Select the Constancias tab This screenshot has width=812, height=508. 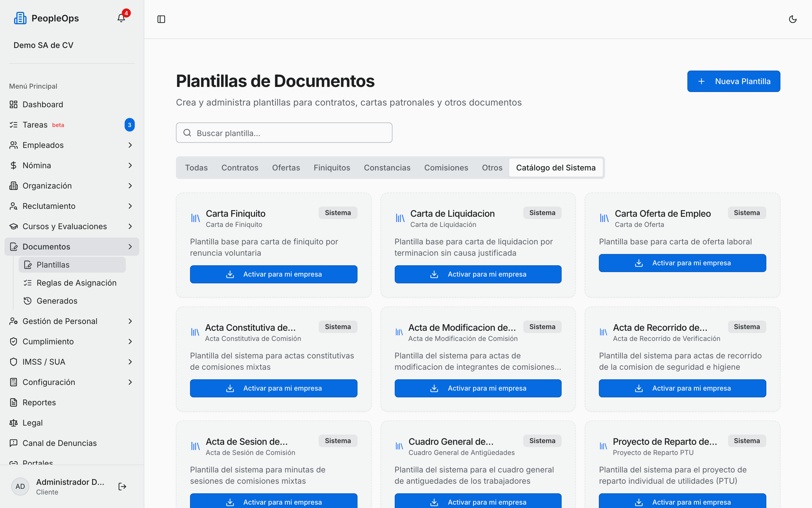pos(387,168)
